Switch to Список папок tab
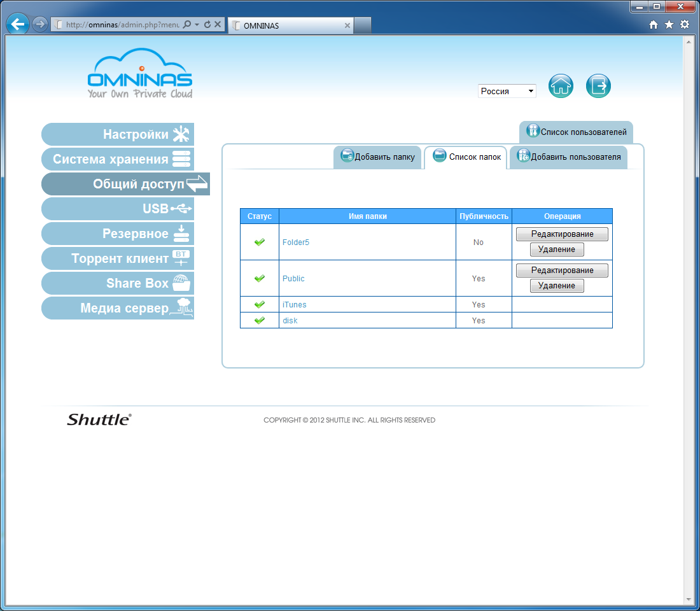Image resolution: width=700 pixels, height=611 pixels. click(466, 157)
